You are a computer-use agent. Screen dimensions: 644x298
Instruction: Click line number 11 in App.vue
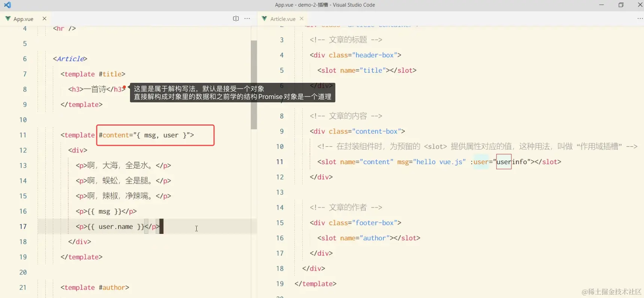pyautogui.click(x=23, y=135)
